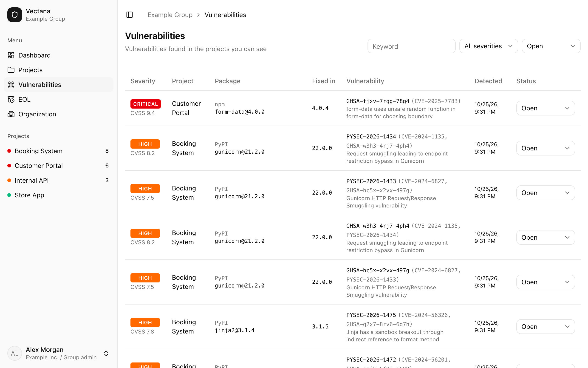Screen dimensions: 588x368
Task: Open Customer Portal project in sidebar
Action: [x=59, y=166]
